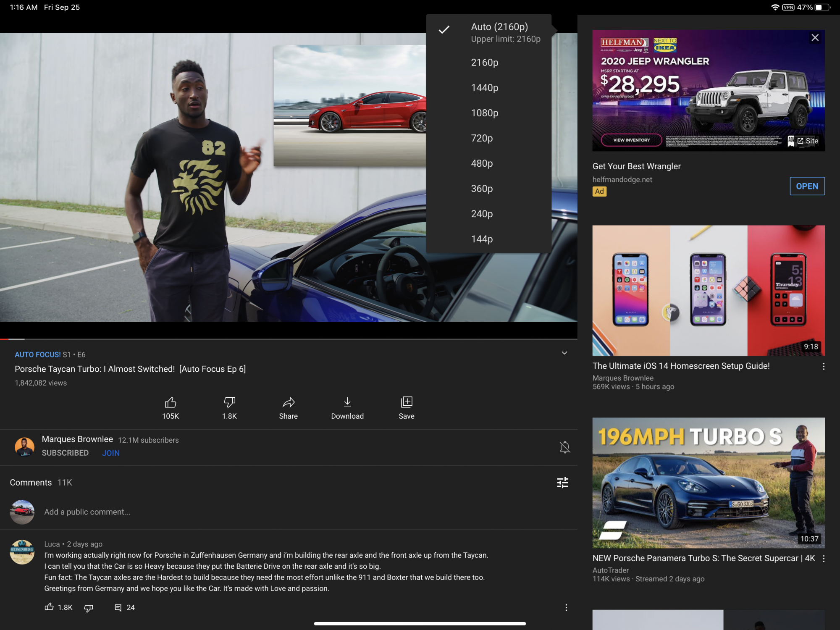Viewport: 840px width, 630px height.
Task: Tap the OPEN button on the ad
Action: (807, 186)
